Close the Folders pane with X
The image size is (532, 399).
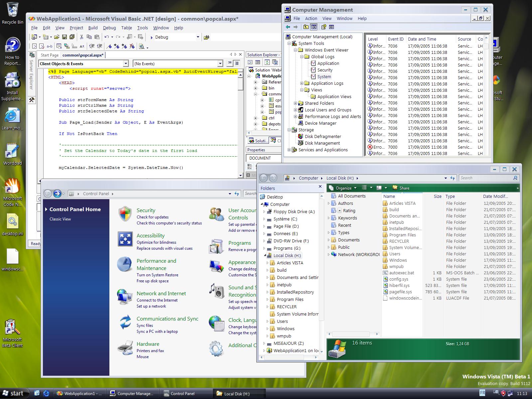pos(320,187)
